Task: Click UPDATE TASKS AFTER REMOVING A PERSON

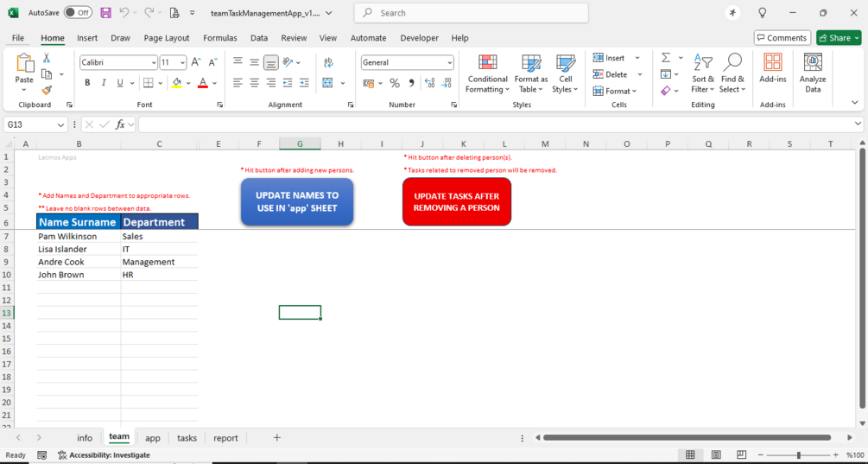Action: (x=457, y=201)
